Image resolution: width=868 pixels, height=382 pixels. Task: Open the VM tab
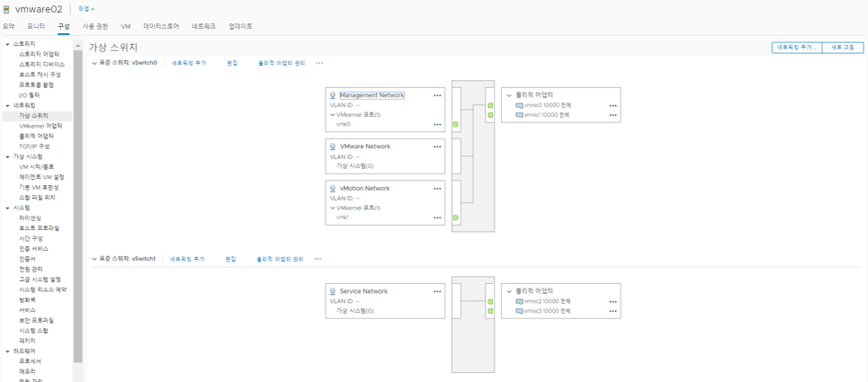click(126, 26)
